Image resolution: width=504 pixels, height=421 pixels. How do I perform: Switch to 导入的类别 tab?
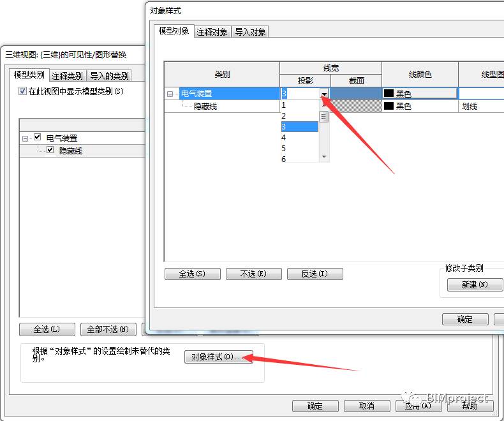click(x=109, y=76)
